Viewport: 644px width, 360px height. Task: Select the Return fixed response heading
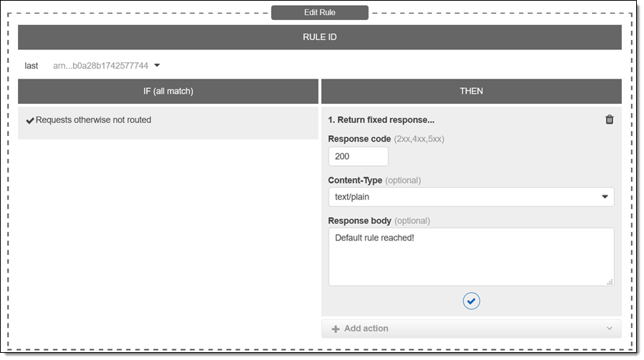tap(381, 120)
